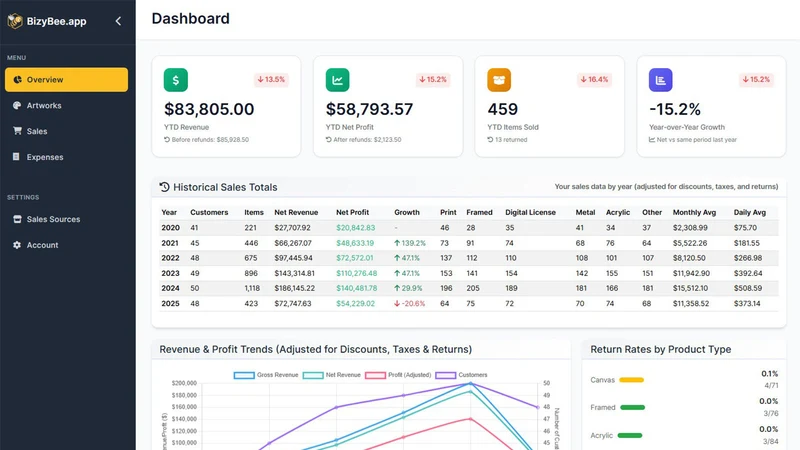Click the Net Profit column header
The height and width of the screenshot is (450, 800).
pos(352,212)
